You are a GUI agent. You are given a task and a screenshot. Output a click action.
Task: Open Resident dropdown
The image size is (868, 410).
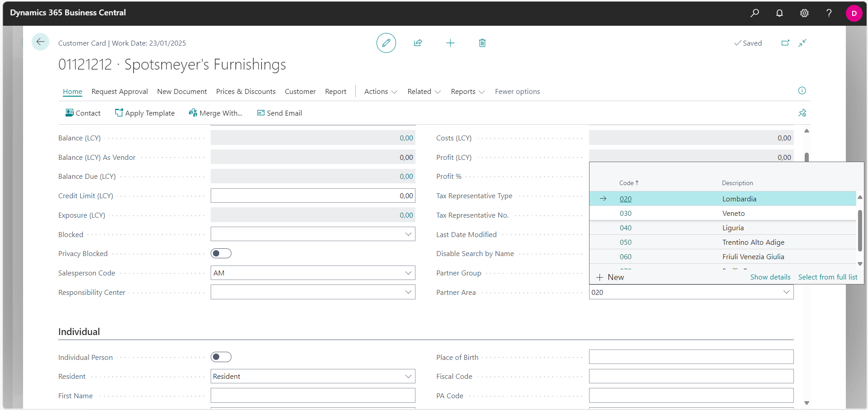tap(408, 376)
